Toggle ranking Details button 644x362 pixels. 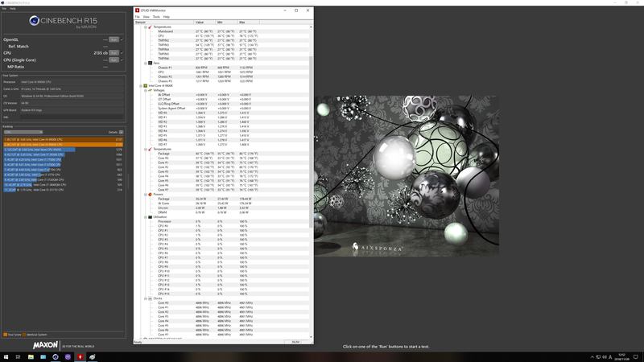point(122,132)
